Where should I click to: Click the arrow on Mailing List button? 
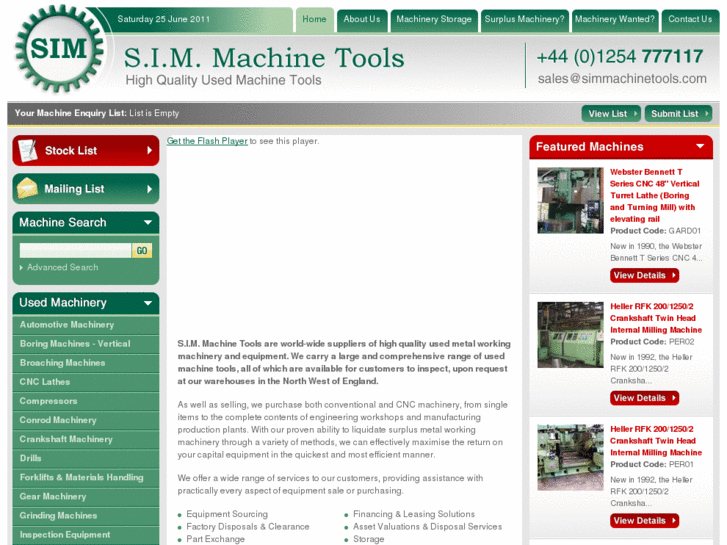pyautogui.click(x=149, y=189)
